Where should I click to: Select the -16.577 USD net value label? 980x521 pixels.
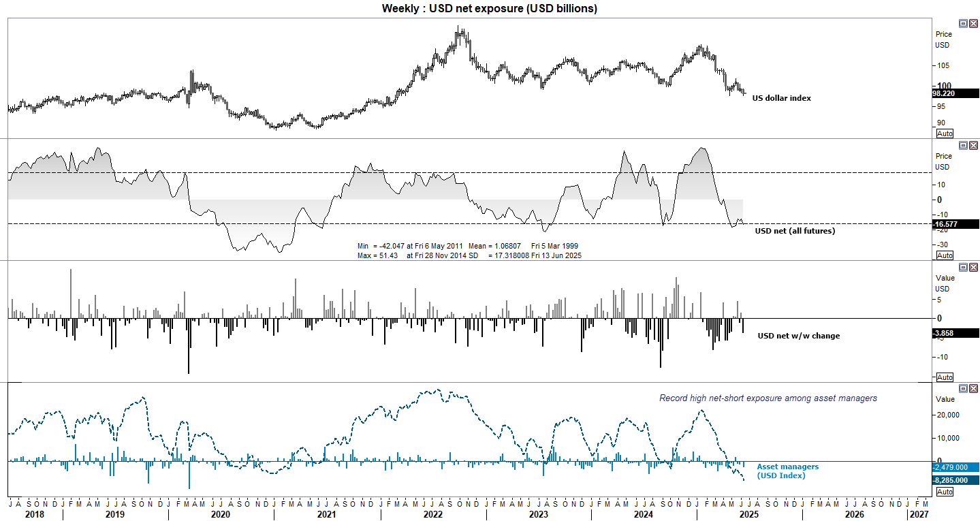pos(947,224)
